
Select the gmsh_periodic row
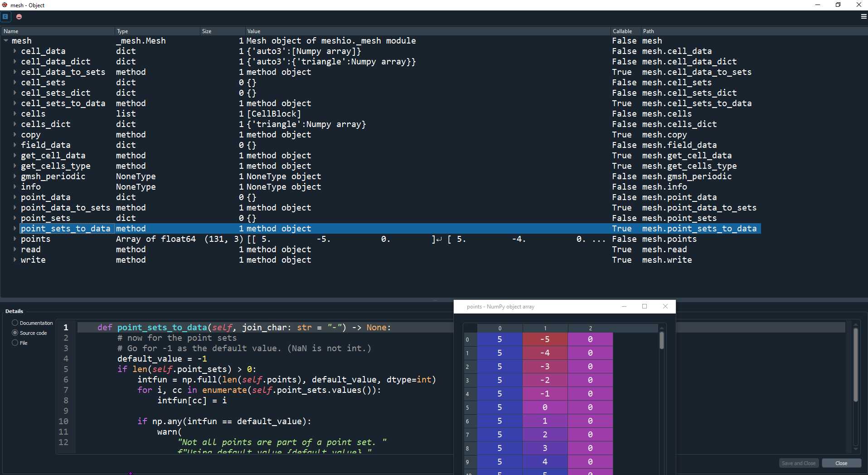click(x=381, y=176)
